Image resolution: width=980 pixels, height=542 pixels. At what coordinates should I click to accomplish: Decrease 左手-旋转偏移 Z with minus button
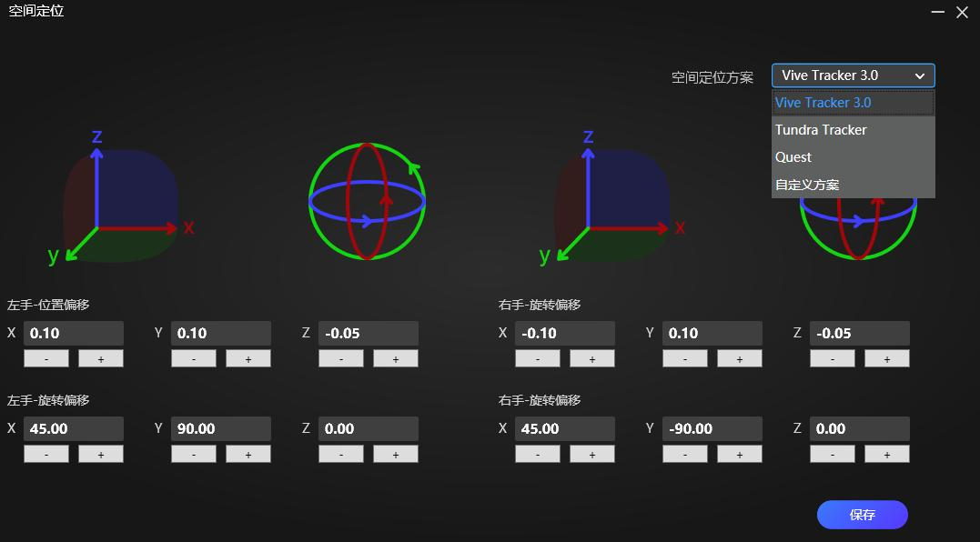tap(341, 455)
